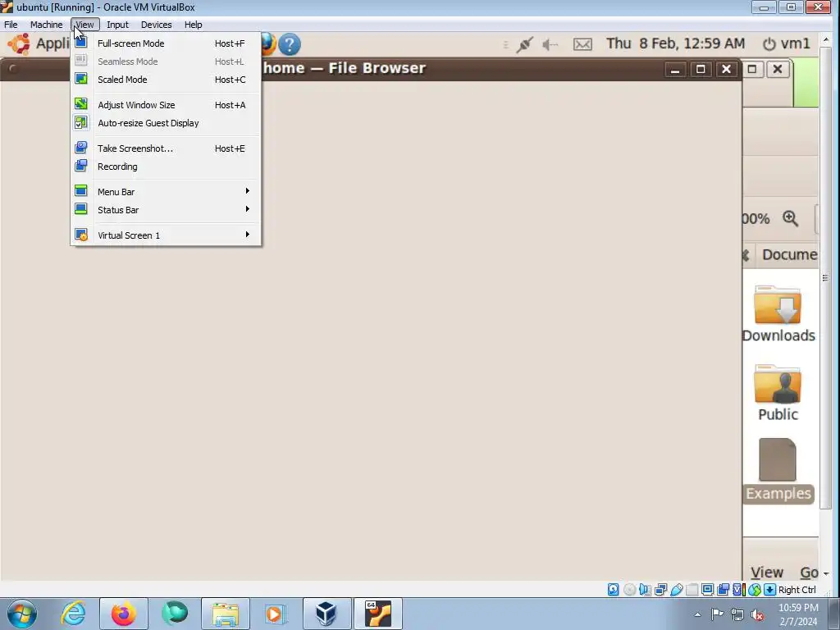Click the Status Bar icon
The height and width of the screenshot is (630, 840).
click(81, 209)
